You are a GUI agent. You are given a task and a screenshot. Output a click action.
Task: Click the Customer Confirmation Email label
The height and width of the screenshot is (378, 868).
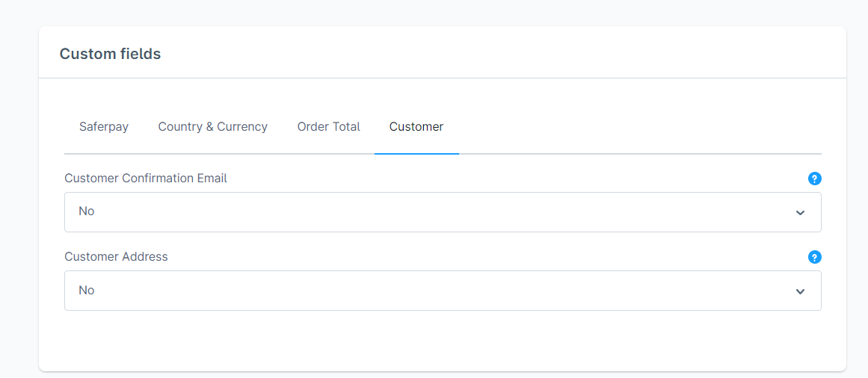(146, 179)
